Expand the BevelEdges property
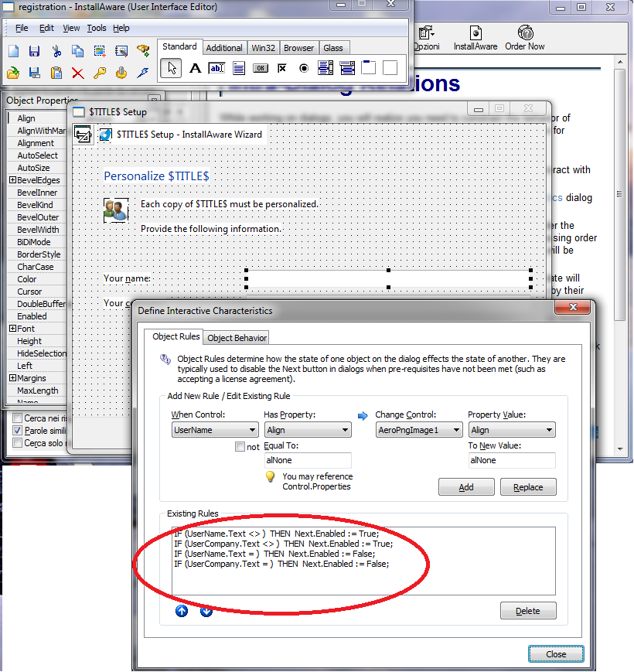Viewport: 634px width, 672px height. (13, 179)
